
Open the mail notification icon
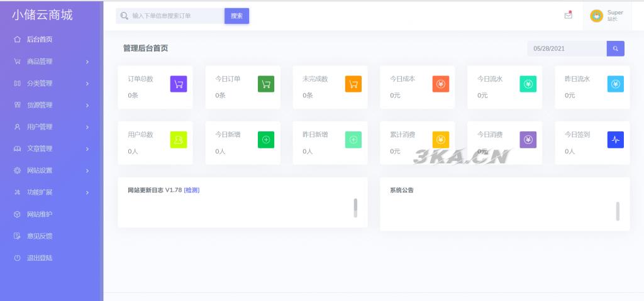pyautogui.click(x=569, y=16)
